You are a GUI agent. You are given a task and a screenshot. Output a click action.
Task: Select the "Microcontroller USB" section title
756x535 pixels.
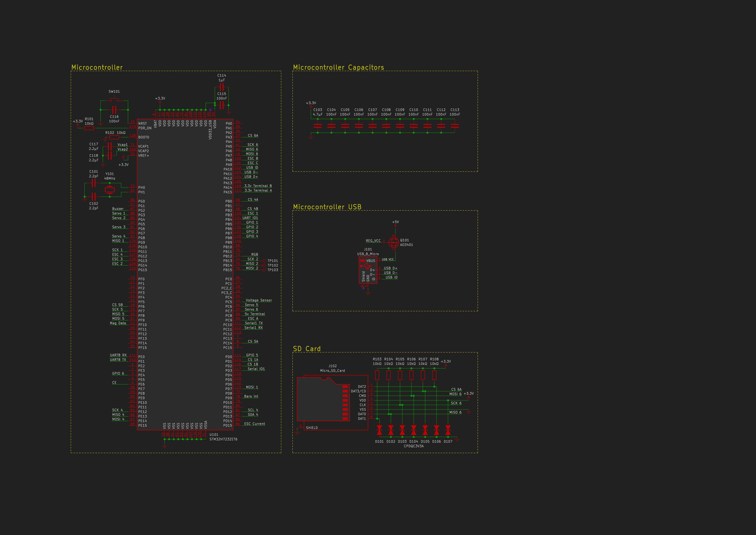tap(327, 207)
